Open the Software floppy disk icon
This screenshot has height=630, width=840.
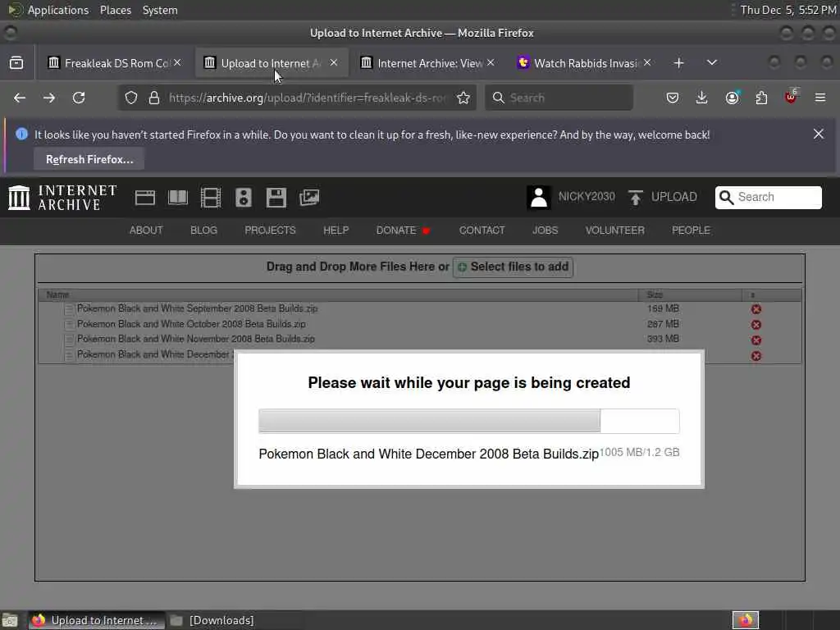click(x=276, y=198)
